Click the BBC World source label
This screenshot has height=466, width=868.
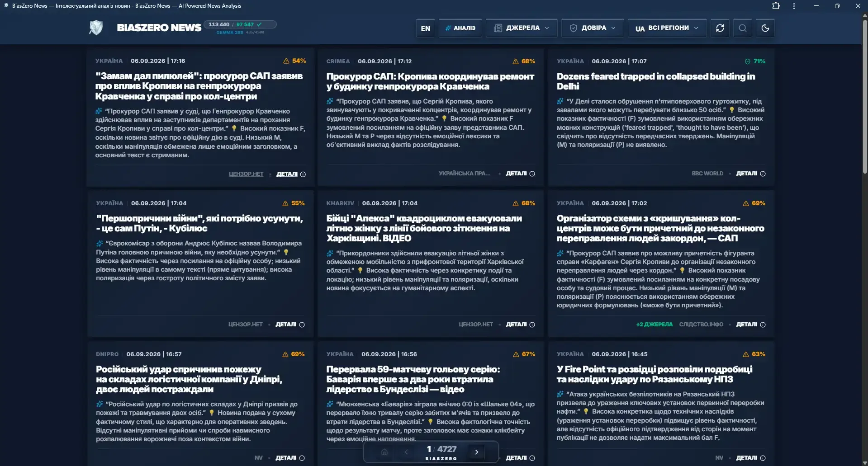point(707,174)
